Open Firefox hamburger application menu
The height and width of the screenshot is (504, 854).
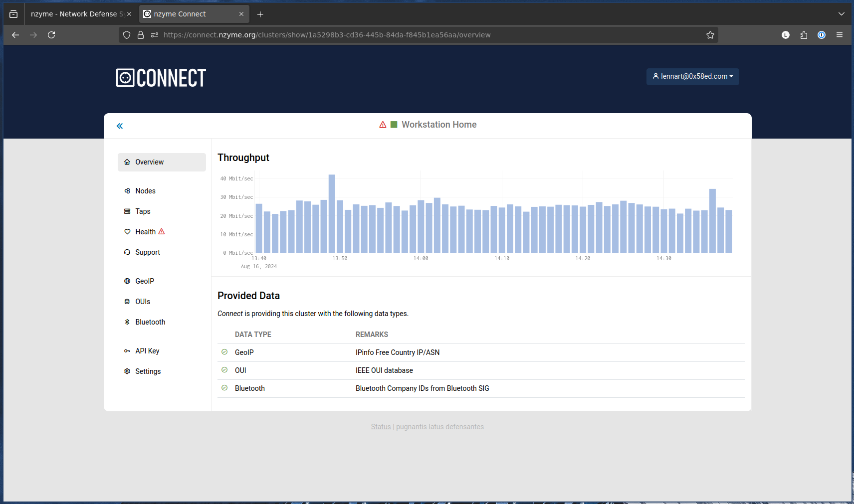point(840,35)
